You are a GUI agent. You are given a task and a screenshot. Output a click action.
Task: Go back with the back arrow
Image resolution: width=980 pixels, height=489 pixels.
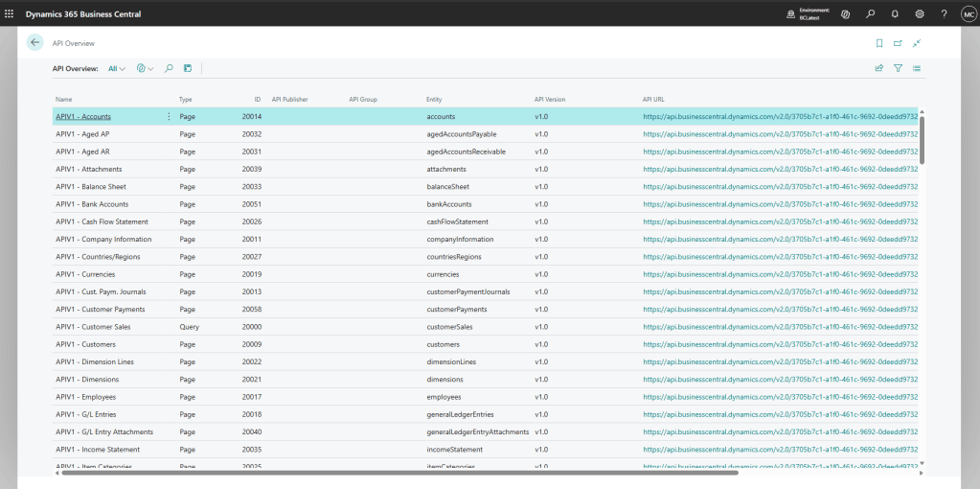35,42
